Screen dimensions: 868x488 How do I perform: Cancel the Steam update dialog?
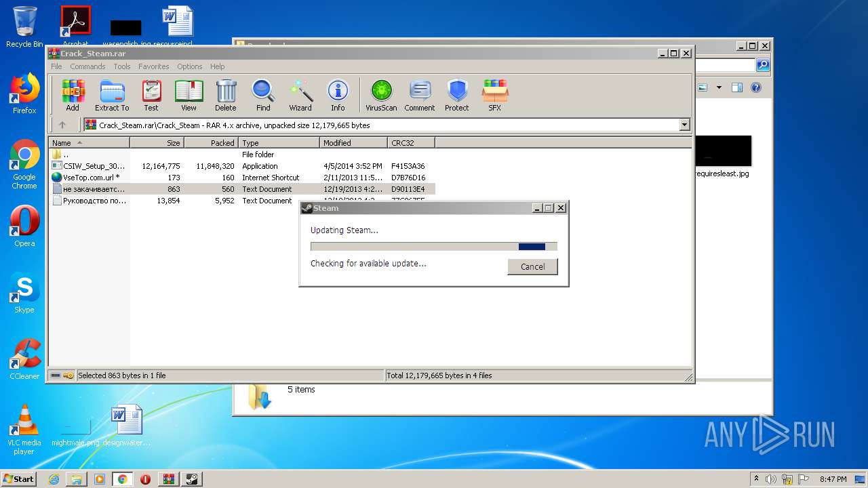532,266
